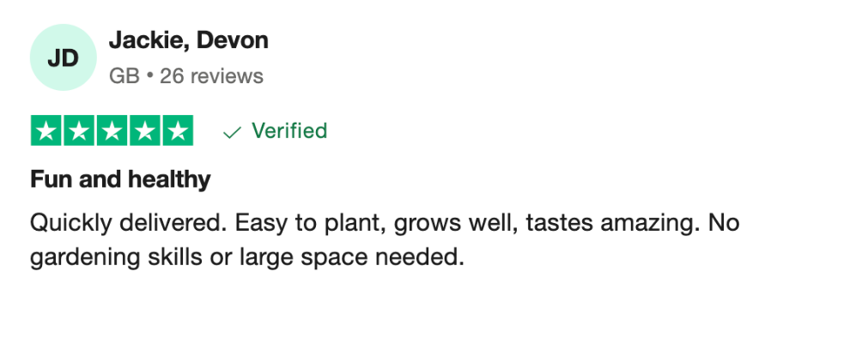Click the fourth green rating star
Viewport: 868px width, 344px height.
145,131
